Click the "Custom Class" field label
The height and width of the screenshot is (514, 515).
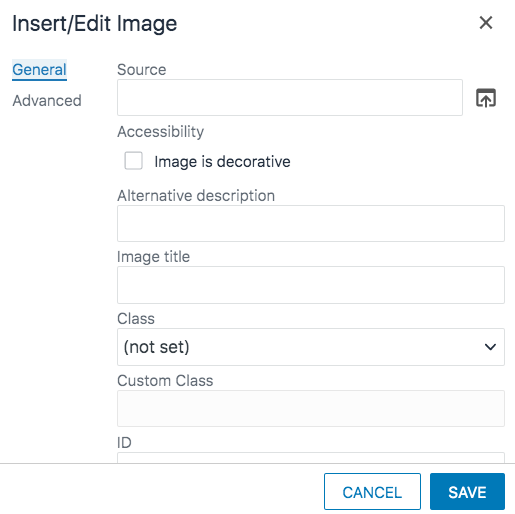165,381
